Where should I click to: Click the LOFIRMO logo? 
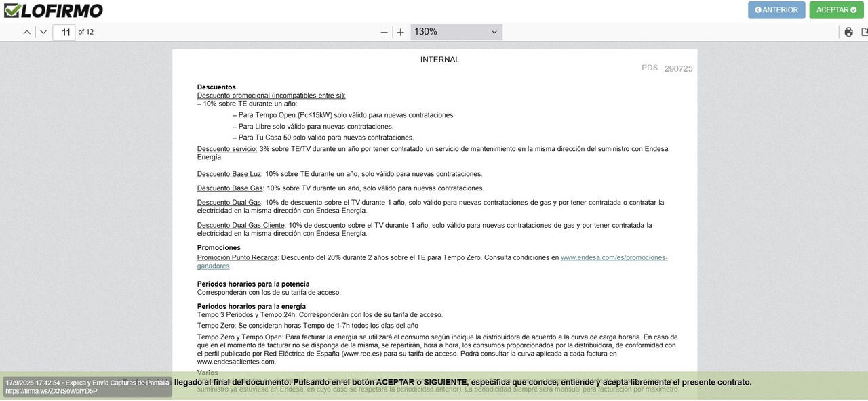54,10
